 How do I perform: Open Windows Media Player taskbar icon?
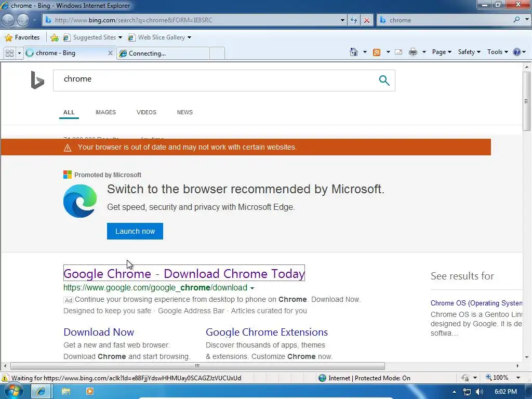(90, 392)
